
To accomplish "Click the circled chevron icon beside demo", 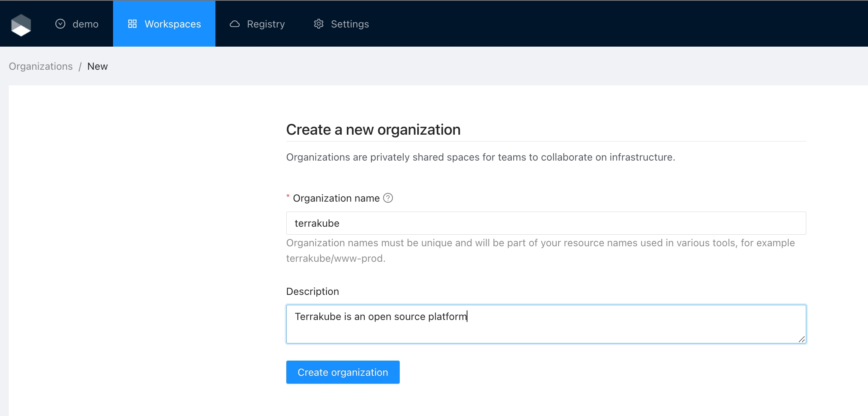I will point(60,24).
